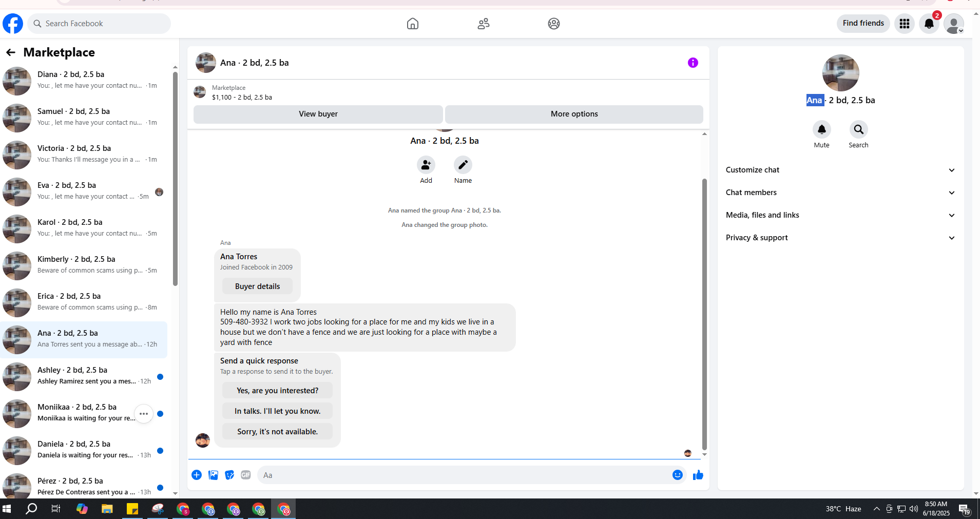Send quick reply 'Yes, are you interested?'
980x519 pixels.
277,391
